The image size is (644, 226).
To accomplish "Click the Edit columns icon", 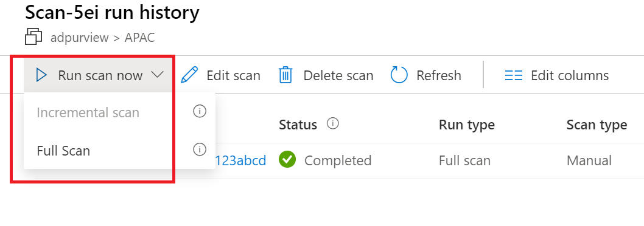I will tap(513, 76).
